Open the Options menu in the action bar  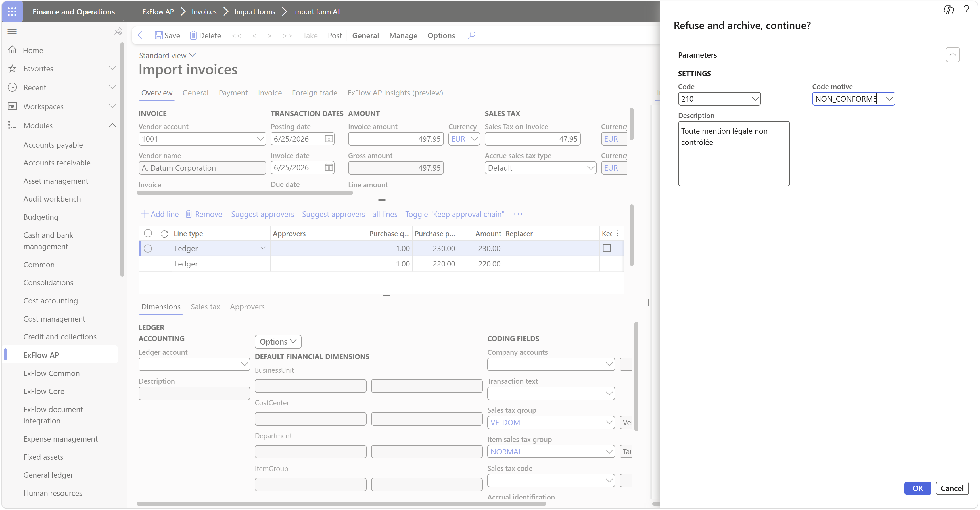441,35
